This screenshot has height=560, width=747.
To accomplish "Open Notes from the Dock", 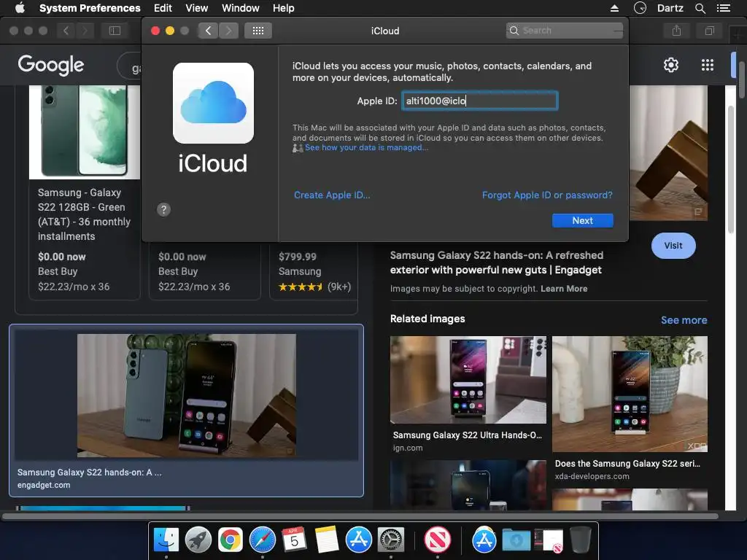I will tap(327, 540).
